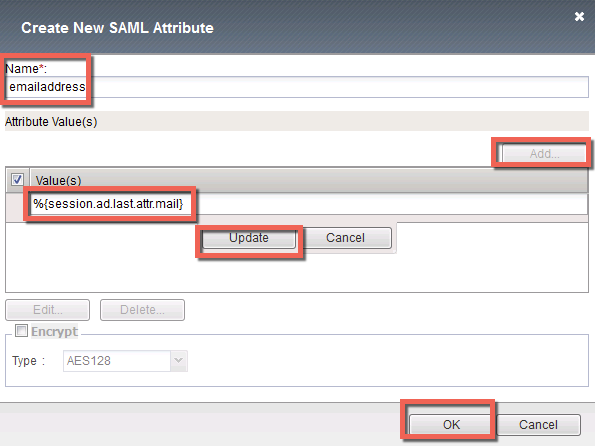The image size is (595, 446).
Task: Click the Edit... button
Action: (47, 310)
